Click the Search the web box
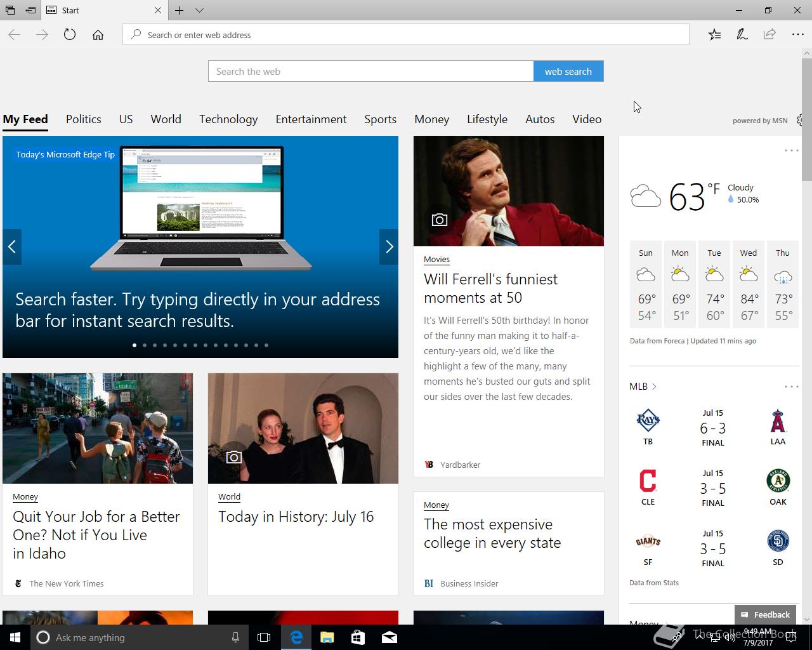 371,71
